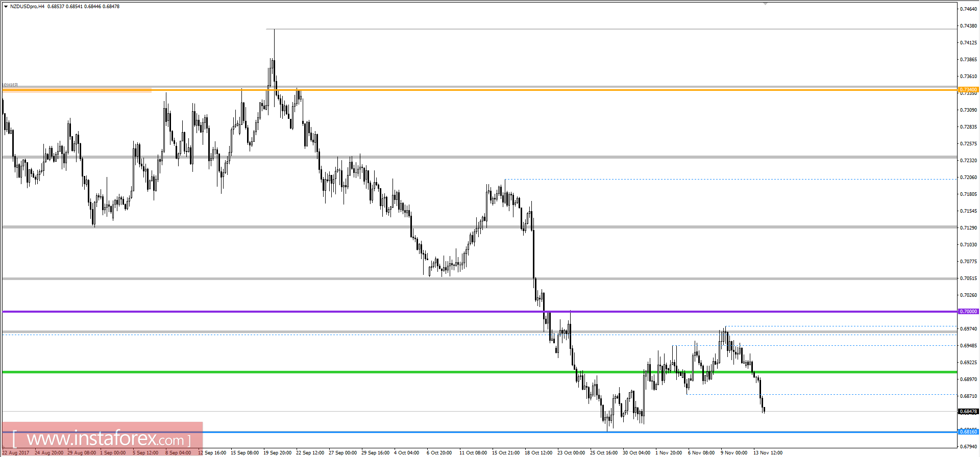Click the 12 Sep 16:00 time label
Screen dimensions: 980x457
[x=212, y=453]
